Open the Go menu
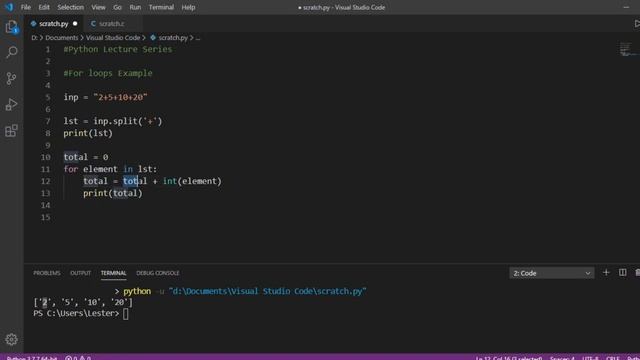This screenshot has height=360, width=640. point(117,7)
